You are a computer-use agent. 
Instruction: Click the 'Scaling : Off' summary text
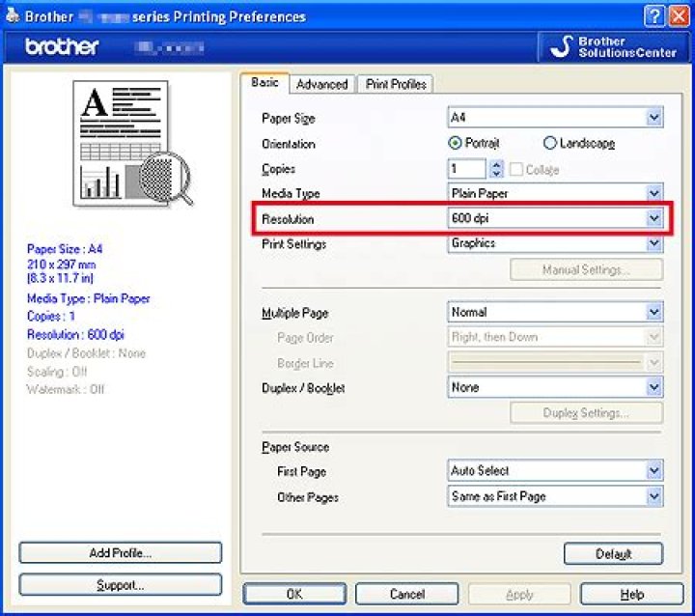pyautogui.click(x=57, y=371)
